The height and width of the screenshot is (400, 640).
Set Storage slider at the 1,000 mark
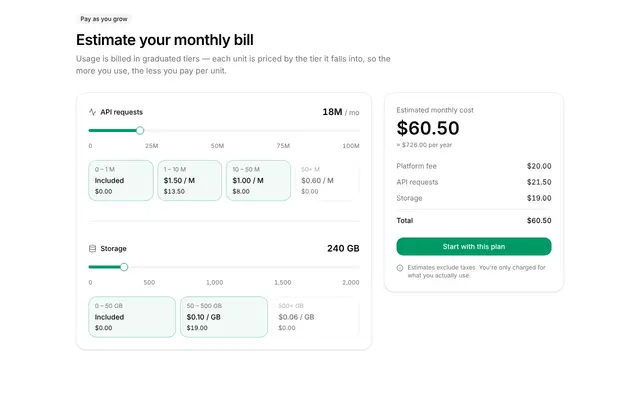(x=224, y=267)
